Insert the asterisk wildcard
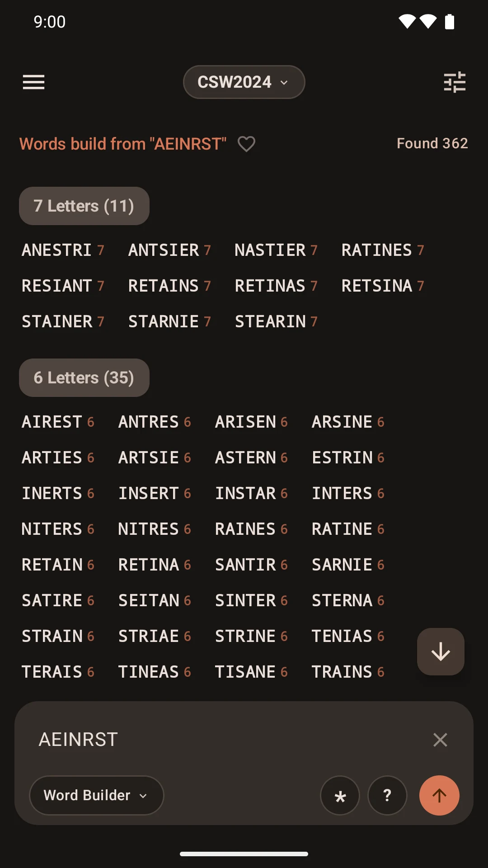Screen dimensions: 488x868 click(x=340, y=796)
